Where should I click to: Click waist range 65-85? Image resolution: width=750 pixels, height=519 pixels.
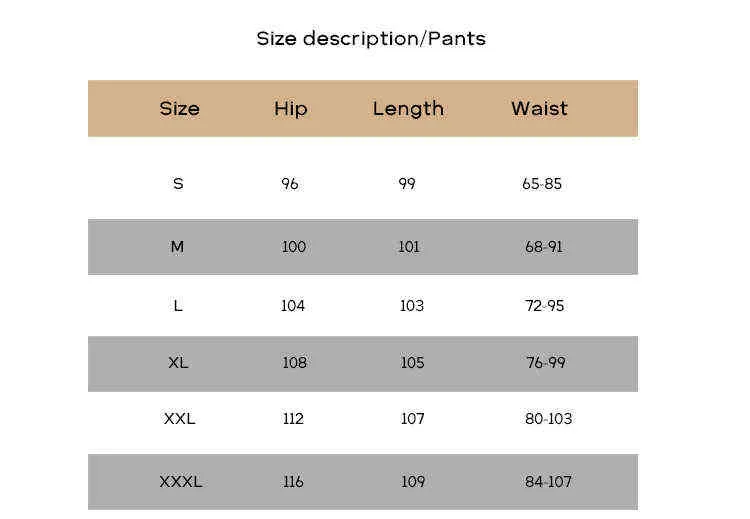pyautogui.click(x=541, y=184)
